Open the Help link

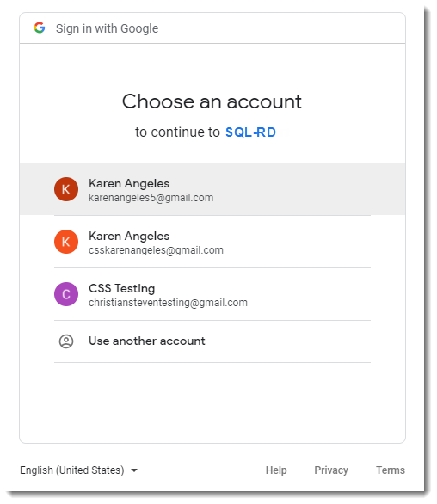coord(276,470)
